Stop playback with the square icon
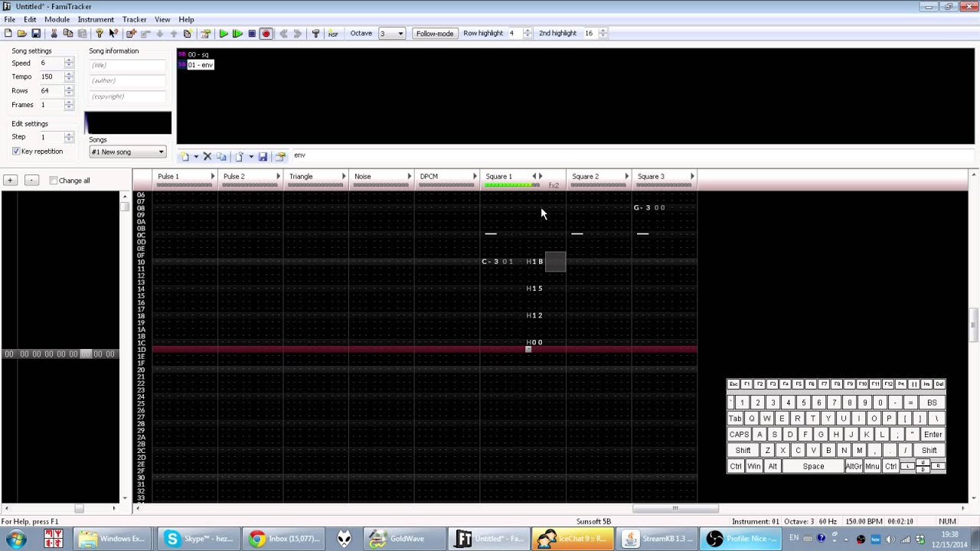 [x=251, y=34]
